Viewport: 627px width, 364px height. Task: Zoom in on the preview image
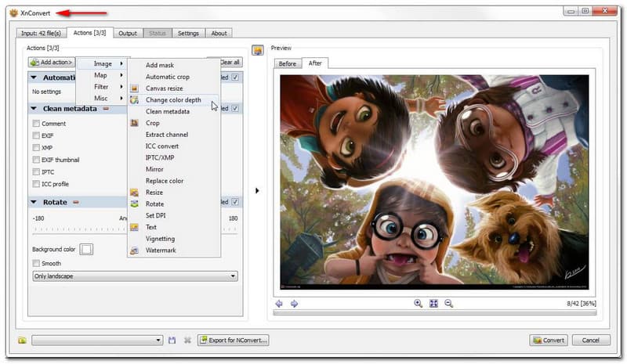(418, 304)
